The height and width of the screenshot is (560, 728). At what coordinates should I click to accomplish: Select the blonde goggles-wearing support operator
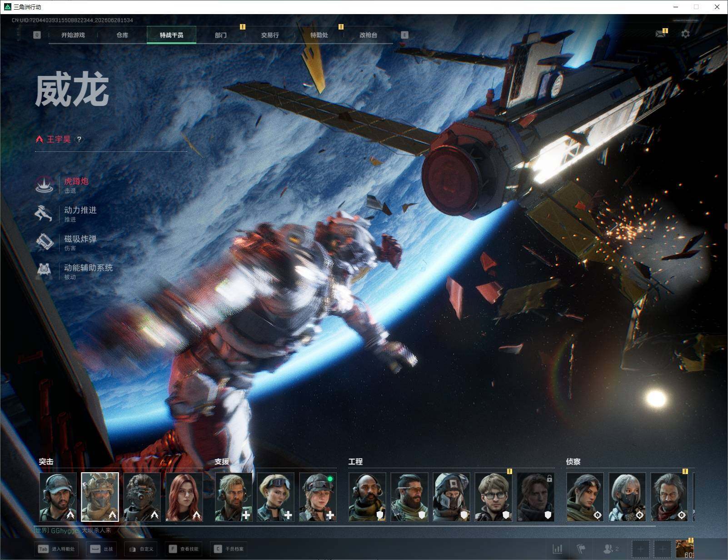pyautogui.click(x=275, y=497)
